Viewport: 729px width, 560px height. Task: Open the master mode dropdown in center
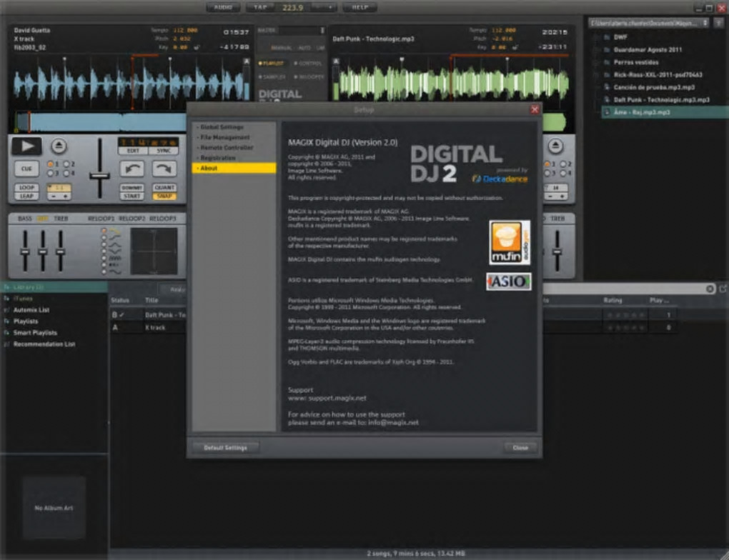pyautogui.click(x=322, y=31)
